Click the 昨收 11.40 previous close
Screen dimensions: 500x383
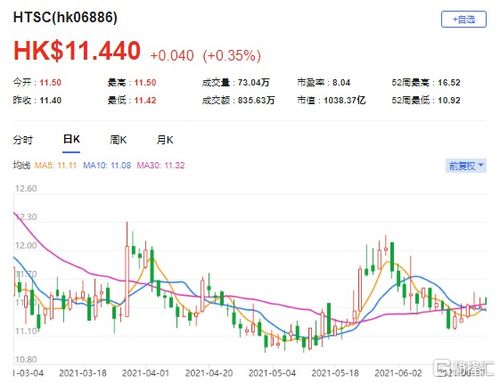click(x=37, y=100)
